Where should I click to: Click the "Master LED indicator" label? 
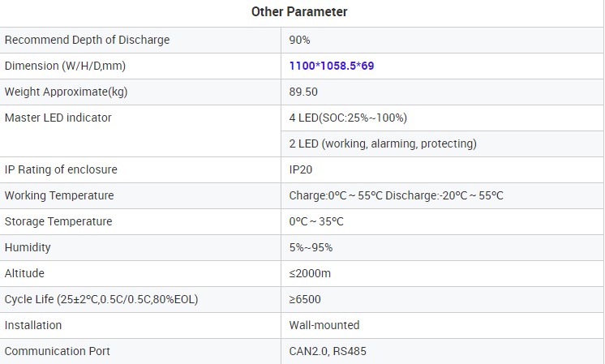pos(58,118)
